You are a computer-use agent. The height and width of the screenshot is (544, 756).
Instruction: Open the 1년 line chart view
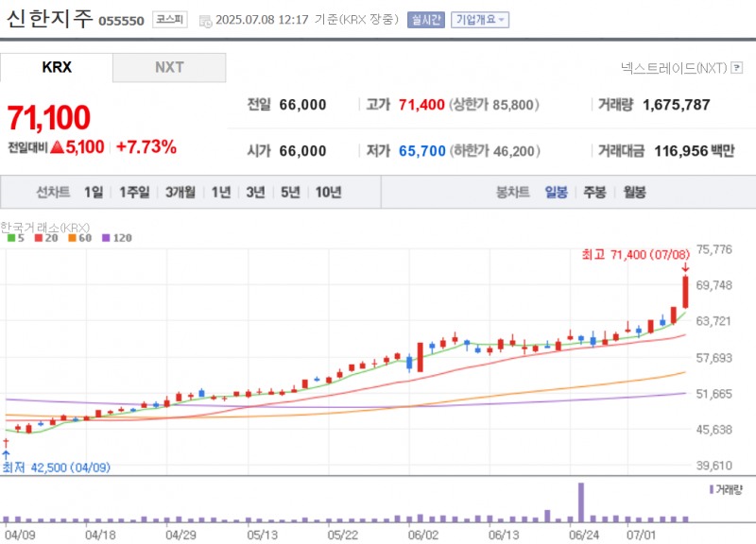221,192
